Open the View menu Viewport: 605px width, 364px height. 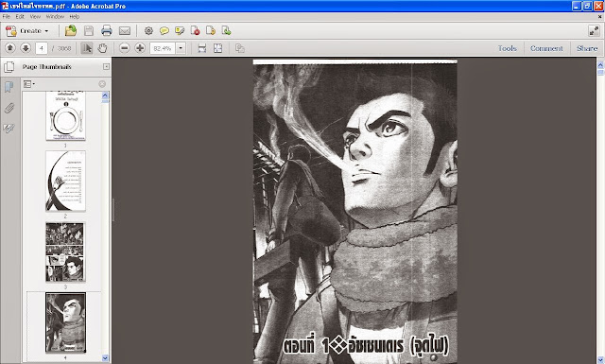tap(35, 17)
